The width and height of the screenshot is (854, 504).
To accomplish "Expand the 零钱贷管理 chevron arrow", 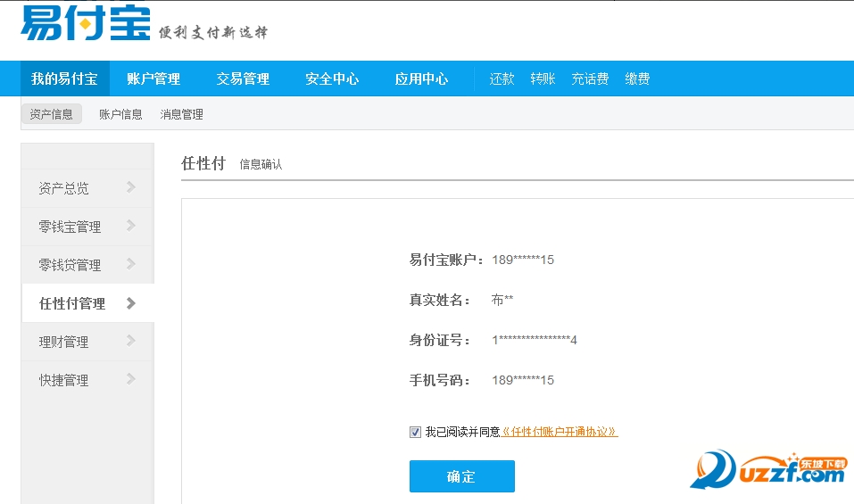I will click(130, 264).
